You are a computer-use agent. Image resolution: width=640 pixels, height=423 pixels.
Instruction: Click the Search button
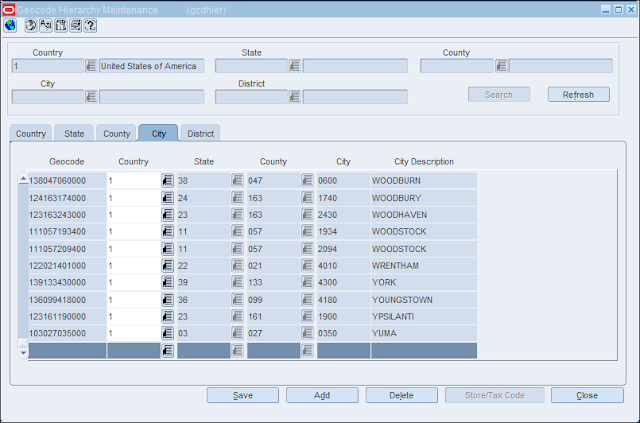coord(499,95)
